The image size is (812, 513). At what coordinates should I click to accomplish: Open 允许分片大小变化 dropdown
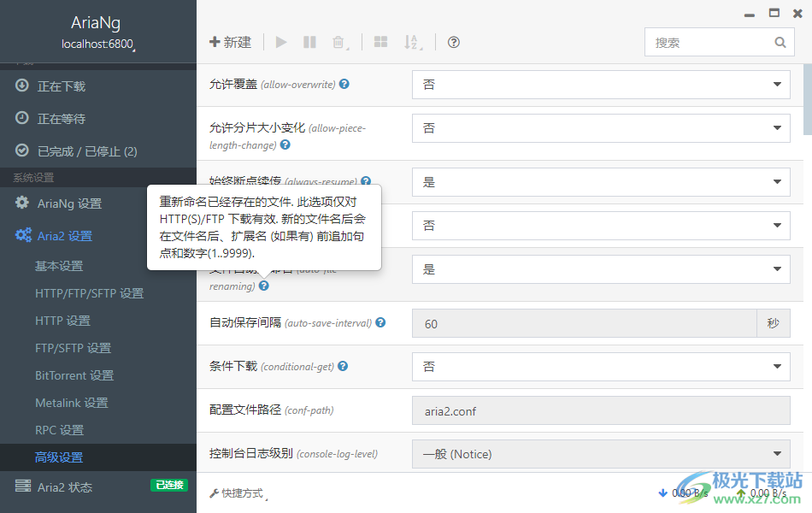[x=601, y=128]
